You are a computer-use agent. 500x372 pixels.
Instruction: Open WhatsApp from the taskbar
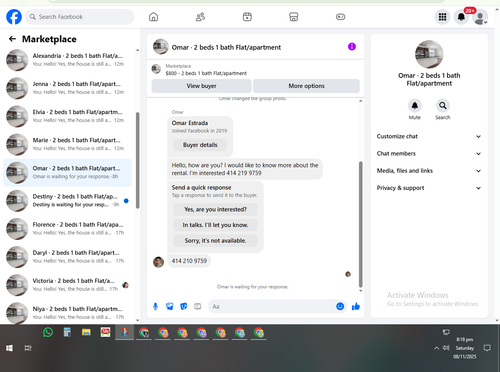click(x=48, y=332)
